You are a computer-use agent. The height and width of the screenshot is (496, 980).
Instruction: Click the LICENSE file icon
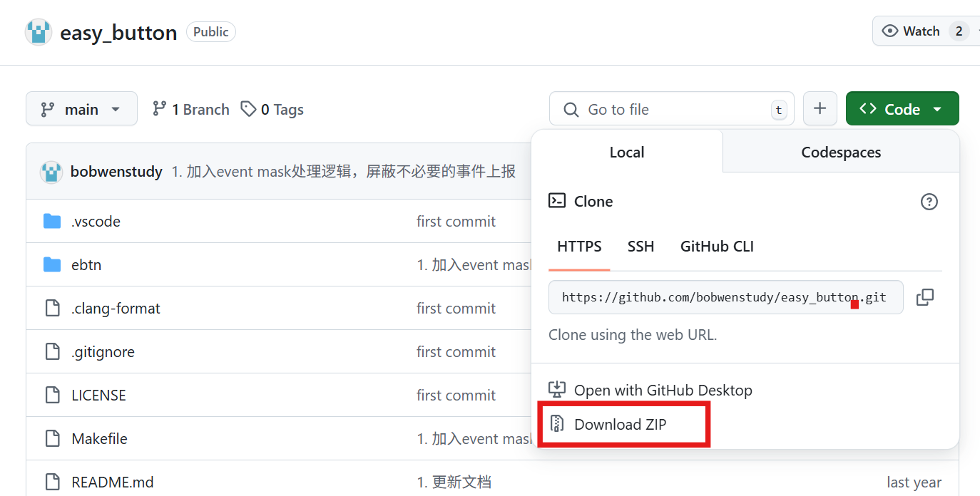coord(52,396)
